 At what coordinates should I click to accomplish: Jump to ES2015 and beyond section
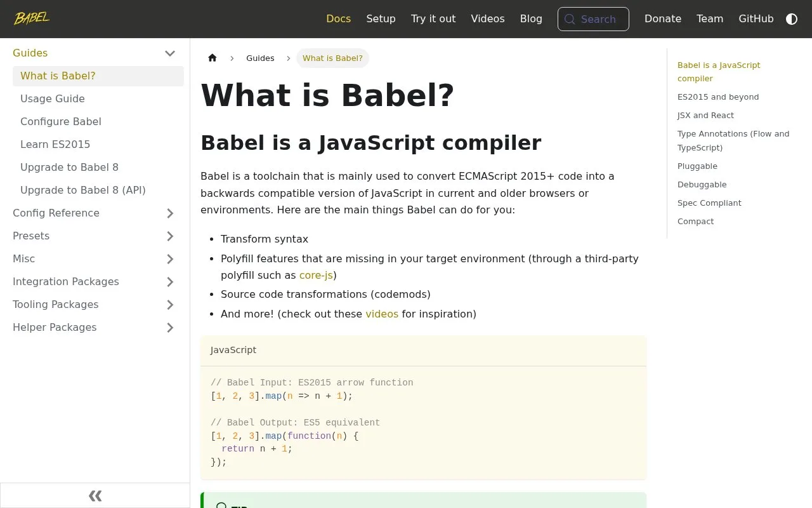(718, 97)
